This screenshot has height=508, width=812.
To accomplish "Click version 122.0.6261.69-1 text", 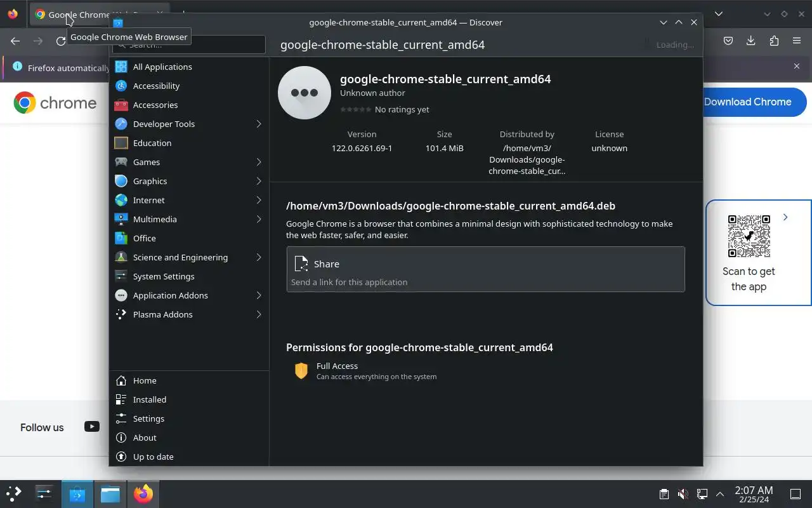I will [362, 148].
